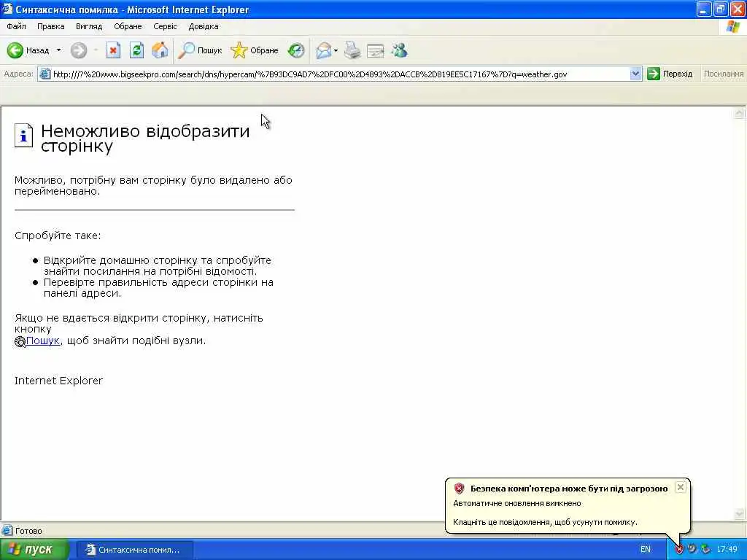This screenshot has height=560, width=747.
Task: Open the Правка menu
Action: (x=51, y=26)
